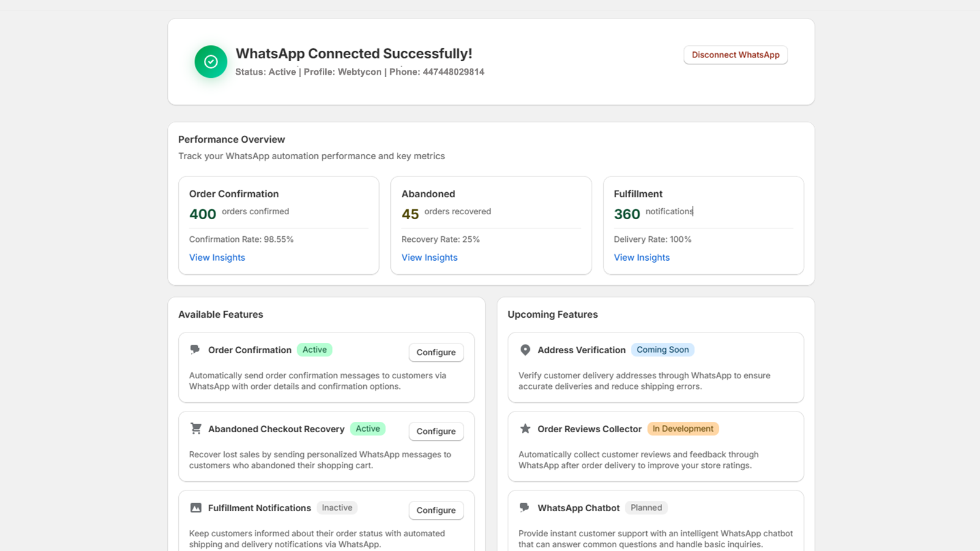
Task: Click the Order Reviews Collector star icon
Action: 525,429
